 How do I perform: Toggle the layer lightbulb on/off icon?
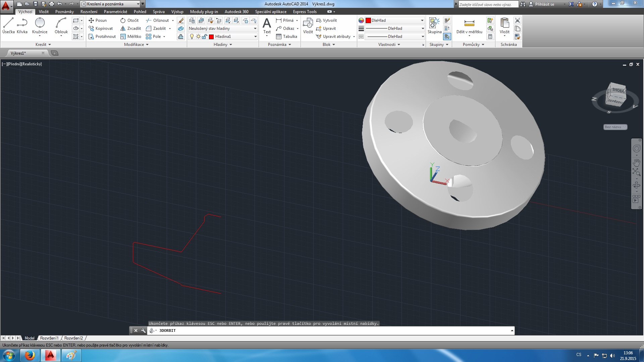coord(192,37)
